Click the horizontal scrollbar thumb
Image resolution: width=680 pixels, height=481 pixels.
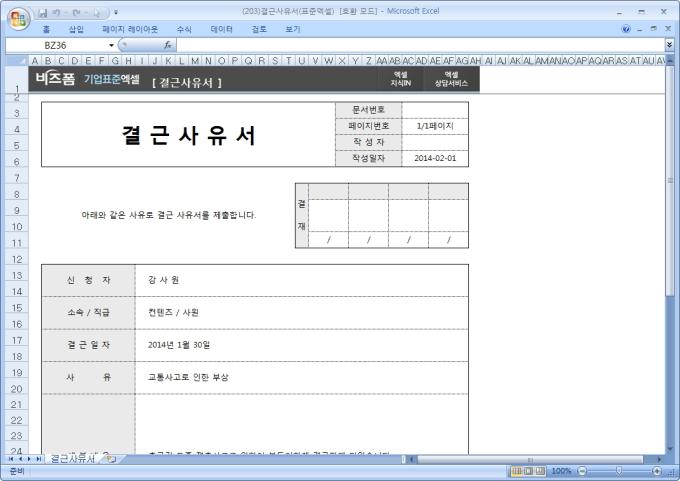pyautogui.click(x=530, y=459)
